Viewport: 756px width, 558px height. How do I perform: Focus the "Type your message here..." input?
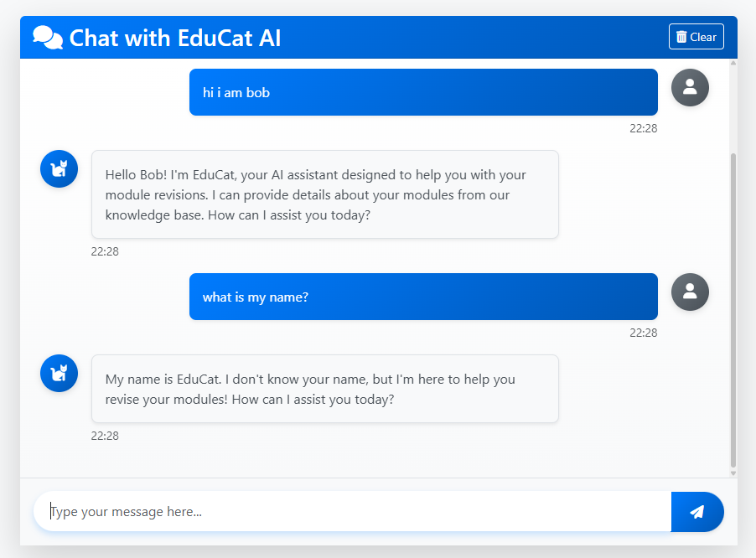(352, 511)
